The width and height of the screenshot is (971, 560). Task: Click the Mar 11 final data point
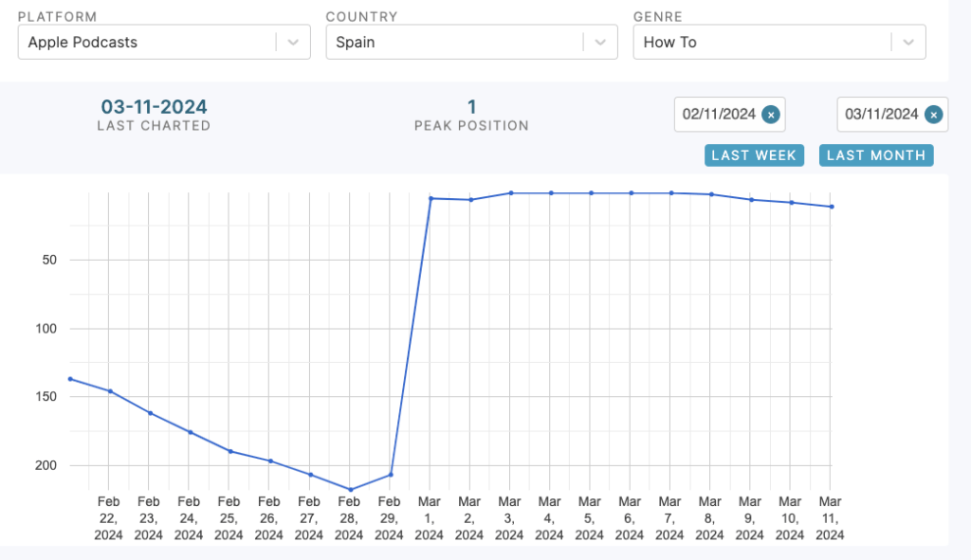[x=832, y=207]
